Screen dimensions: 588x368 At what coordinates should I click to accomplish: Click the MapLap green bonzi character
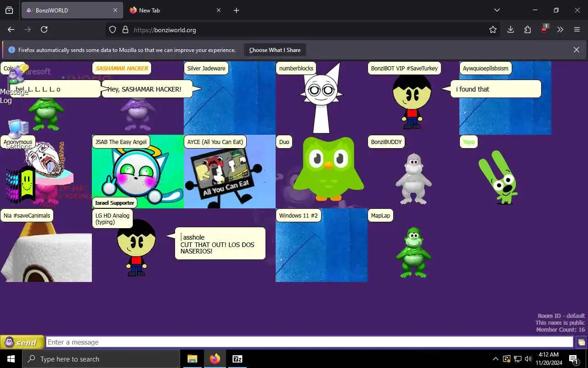413,252
